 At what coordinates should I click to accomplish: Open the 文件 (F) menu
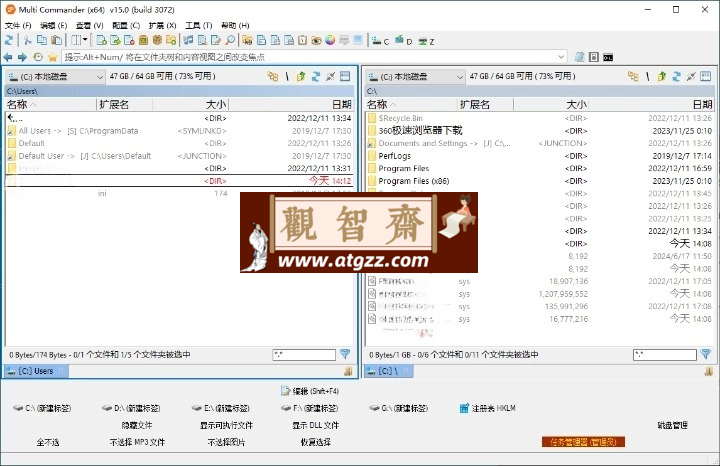tap(18, 25)
